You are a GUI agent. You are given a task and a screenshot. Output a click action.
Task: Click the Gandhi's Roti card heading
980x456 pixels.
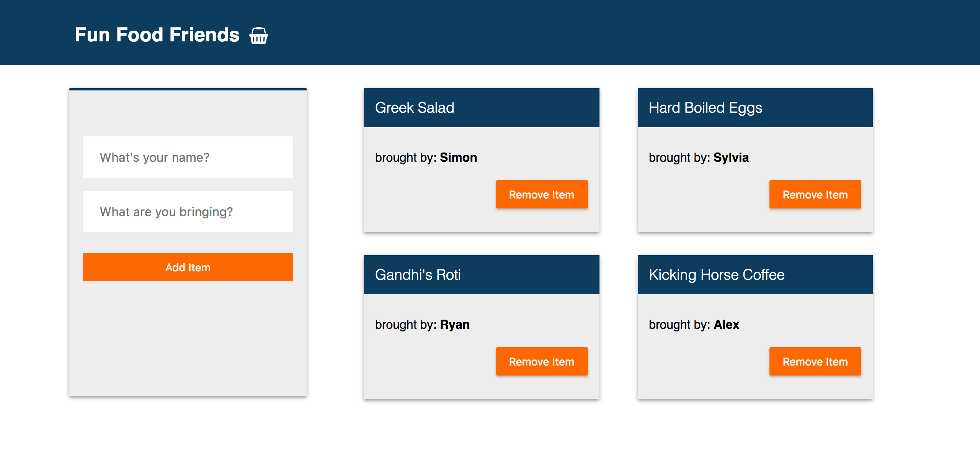[418, 275]
